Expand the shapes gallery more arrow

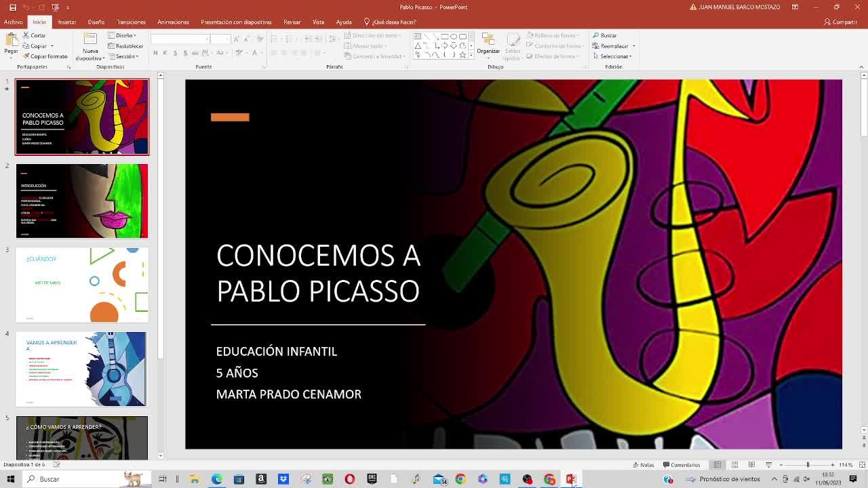[x=471, y=55]
